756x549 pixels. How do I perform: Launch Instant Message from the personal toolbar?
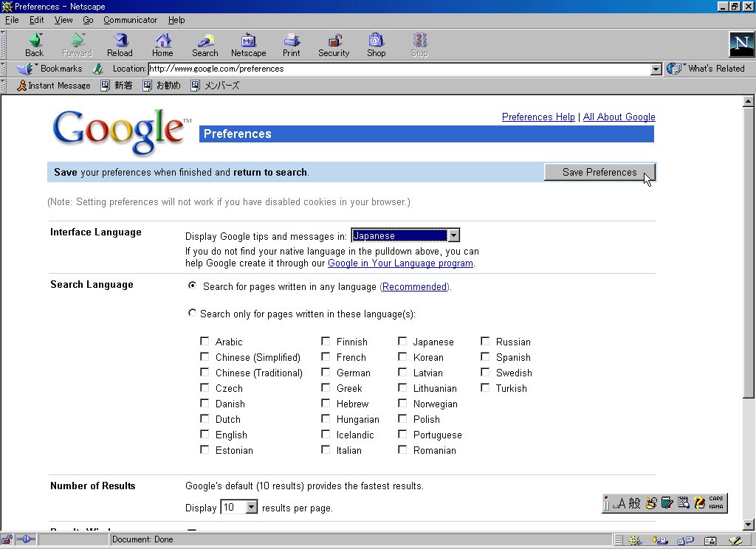[x=53, y=86]
